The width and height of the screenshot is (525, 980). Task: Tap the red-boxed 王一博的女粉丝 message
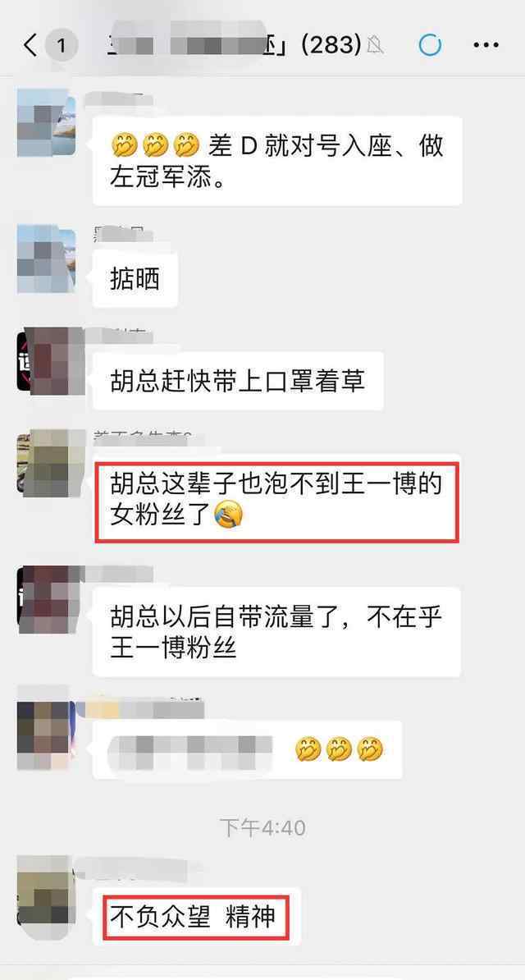point(277,501)
